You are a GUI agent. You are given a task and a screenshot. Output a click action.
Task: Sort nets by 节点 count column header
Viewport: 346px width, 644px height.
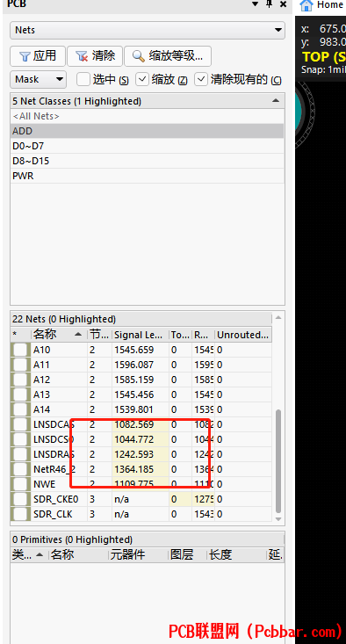pos(99,335)
